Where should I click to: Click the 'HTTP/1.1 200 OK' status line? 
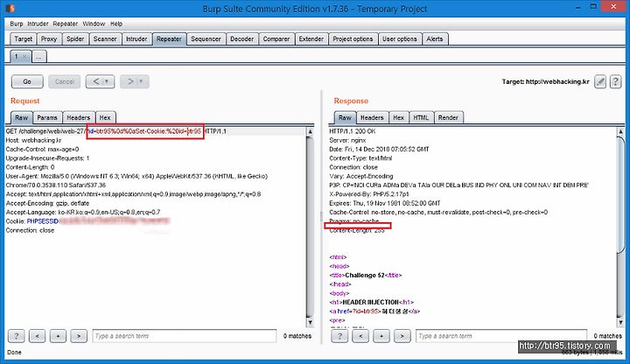353,131
